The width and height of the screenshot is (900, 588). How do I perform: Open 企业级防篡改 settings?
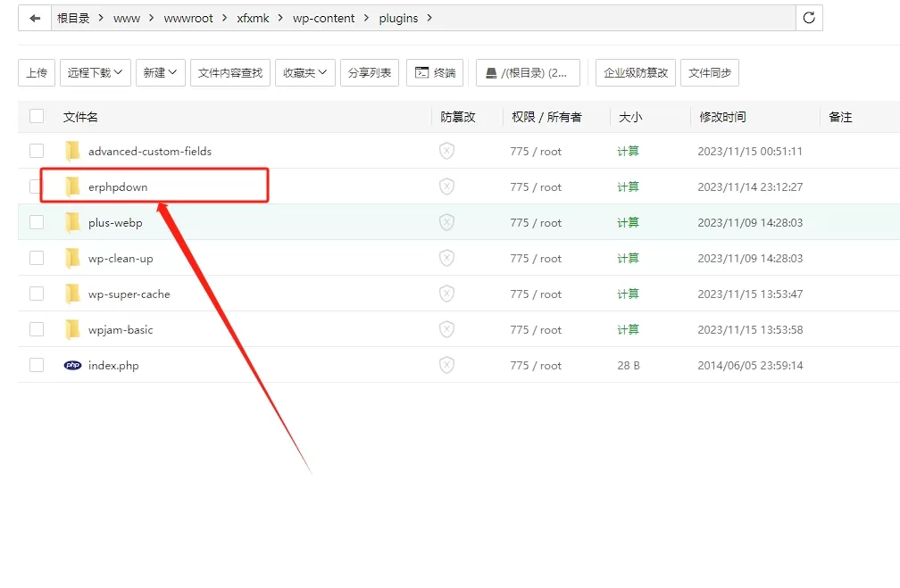point(634,72)
